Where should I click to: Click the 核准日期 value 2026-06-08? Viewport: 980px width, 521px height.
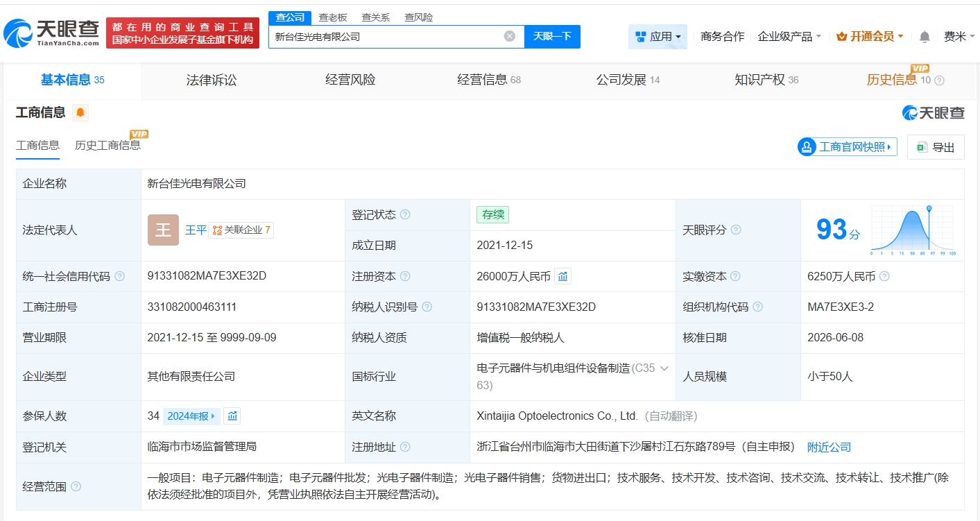836,338
